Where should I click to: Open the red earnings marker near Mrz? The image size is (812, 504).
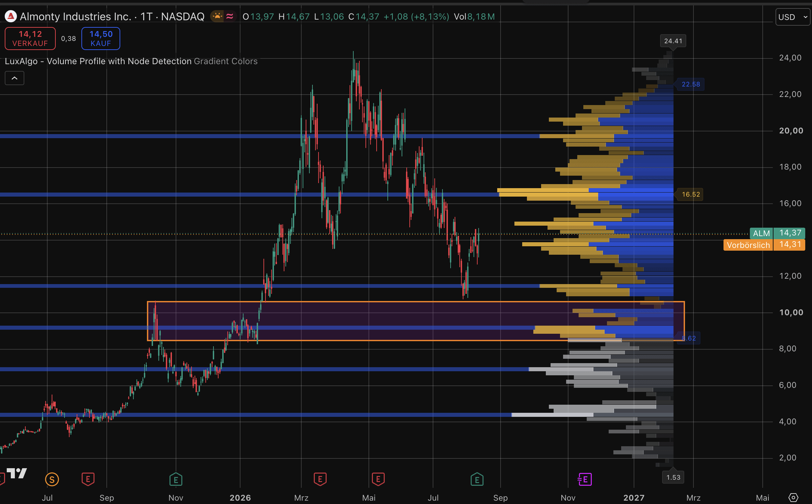point(320,479)
